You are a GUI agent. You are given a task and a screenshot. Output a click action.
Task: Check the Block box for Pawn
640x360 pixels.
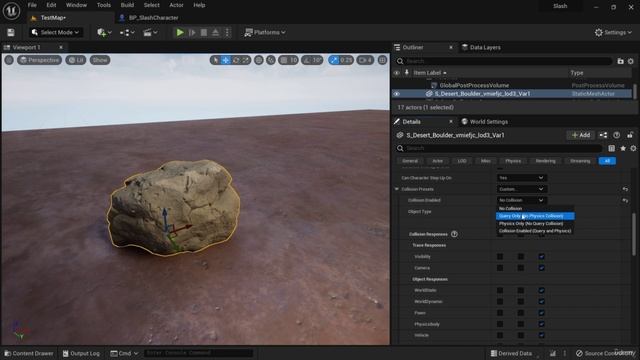pyautogui.click(x=541, y=313)
